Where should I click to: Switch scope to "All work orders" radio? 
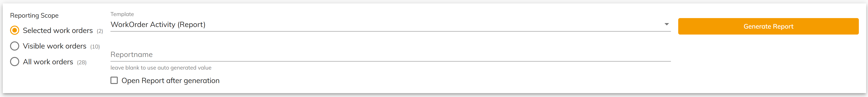pyautogui.click(x=14, y=62)
